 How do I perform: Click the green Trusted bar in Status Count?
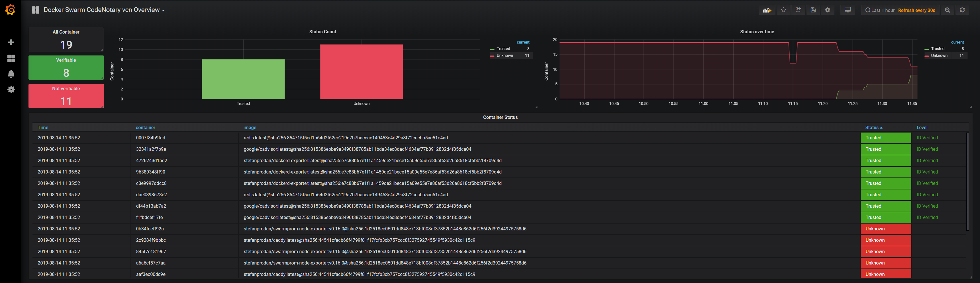coord(243,79)
